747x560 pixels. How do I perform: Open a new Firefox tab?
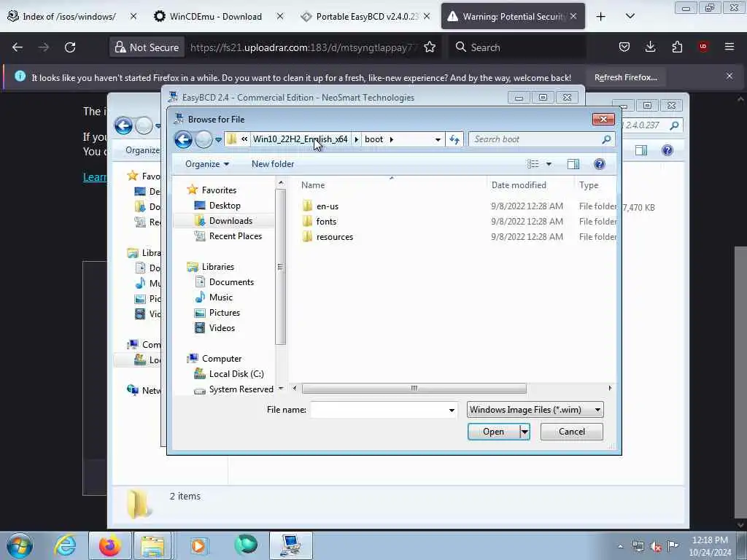pos(601,17)
